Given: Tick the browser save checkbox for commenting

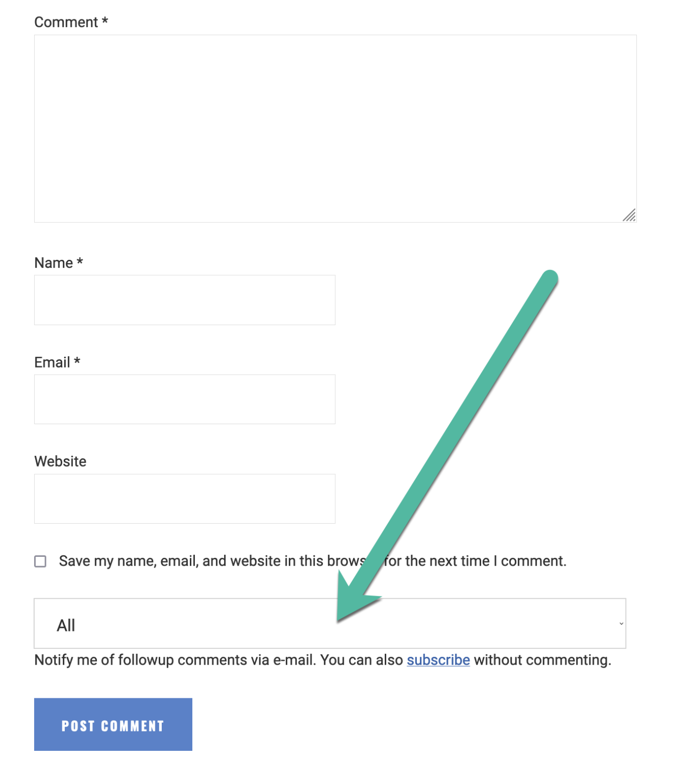Looking at the screenshot, I should pyautogui.click(x=40, y=561).
